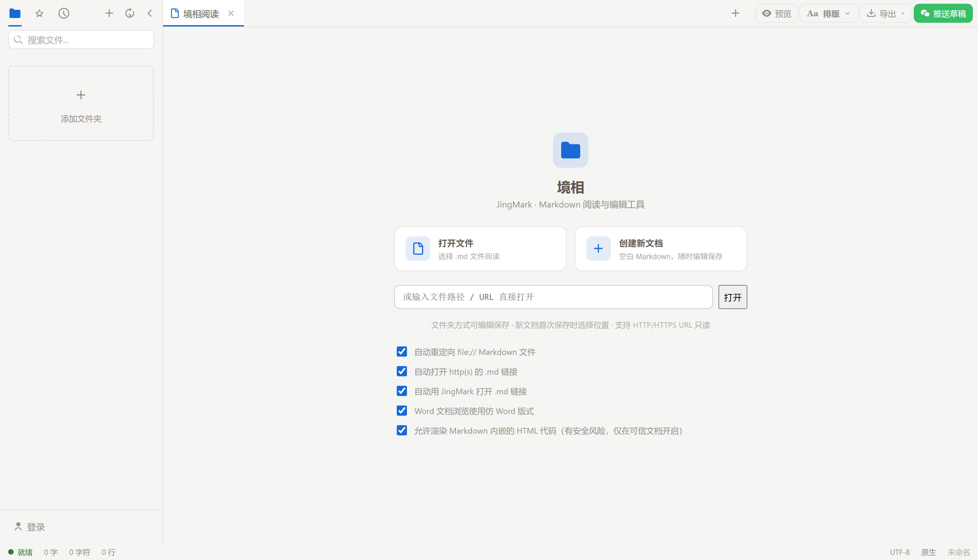Click the 打开文件 card
Image resolution: width=978 pixels, height=560 pixels.
click(480, 249)
